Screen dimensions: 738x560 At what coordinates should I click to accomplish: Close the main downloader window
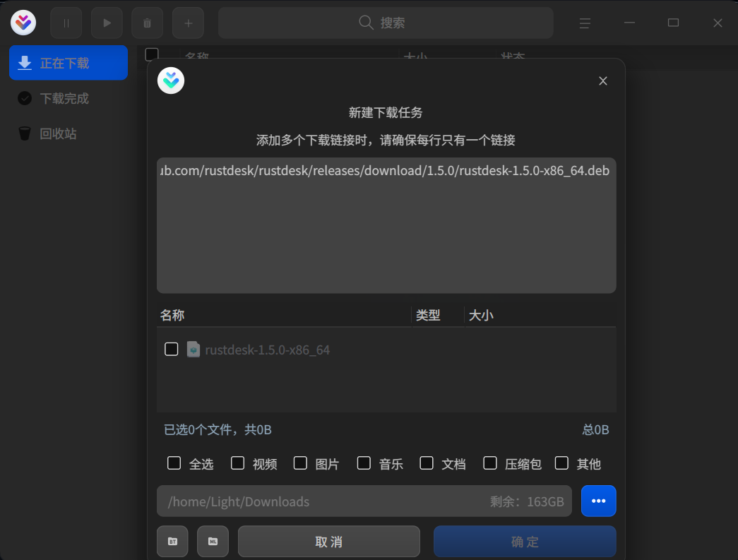(718, 23)
